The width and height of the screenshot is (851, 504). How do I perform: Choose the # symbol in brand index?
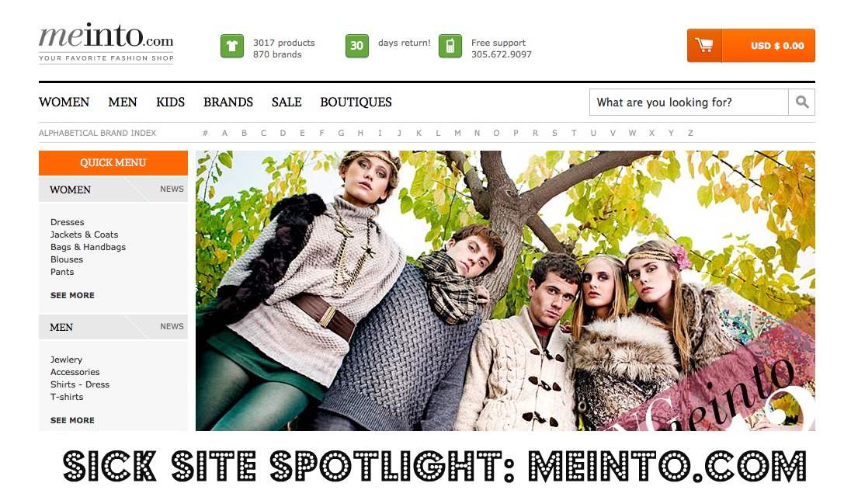point(205,133)
